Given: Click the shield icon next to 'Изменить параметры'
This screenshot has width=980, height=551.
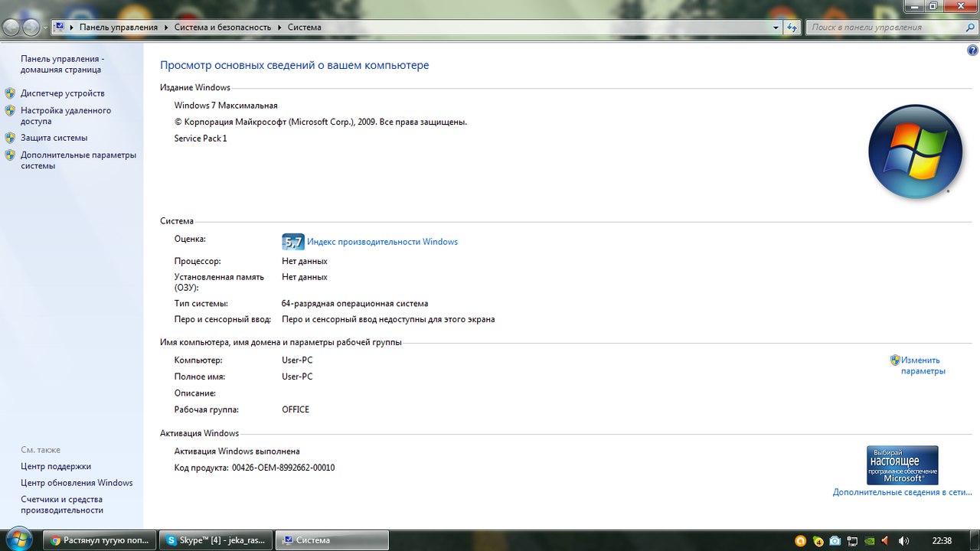Looking at the screenshot, I should [895, 360].
